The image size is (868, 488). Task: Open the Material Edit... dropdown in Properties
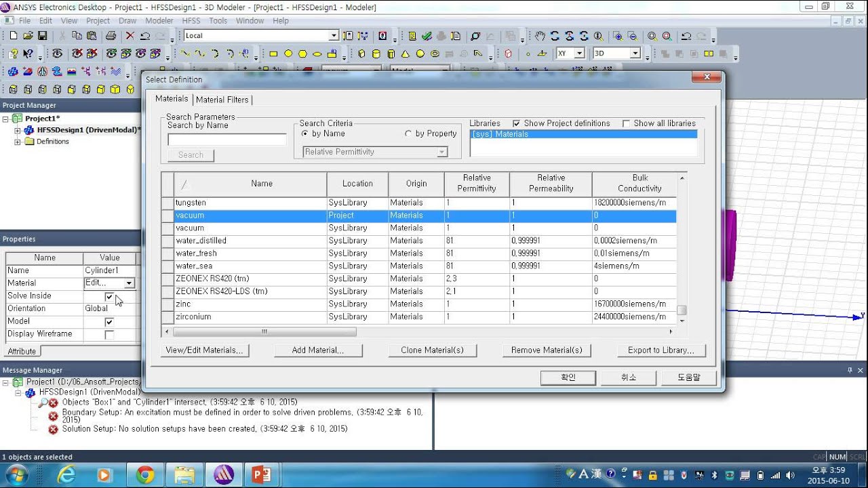129,283
